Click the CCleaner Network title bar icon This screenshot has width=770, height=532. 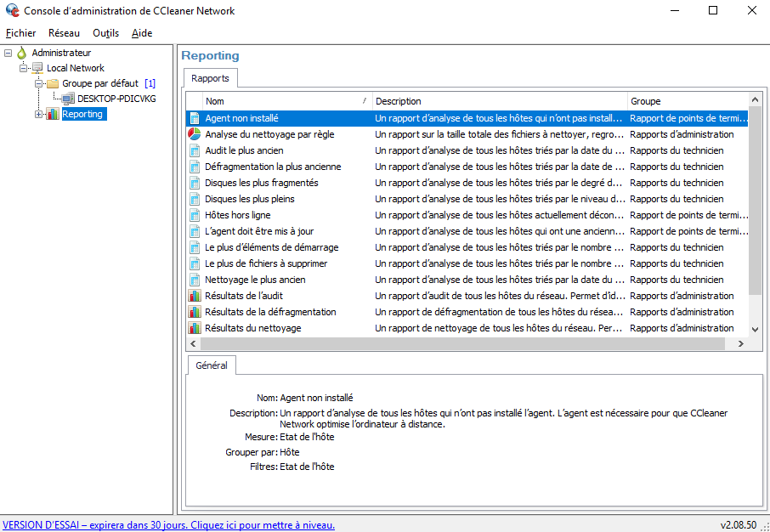tap(12, 10)
